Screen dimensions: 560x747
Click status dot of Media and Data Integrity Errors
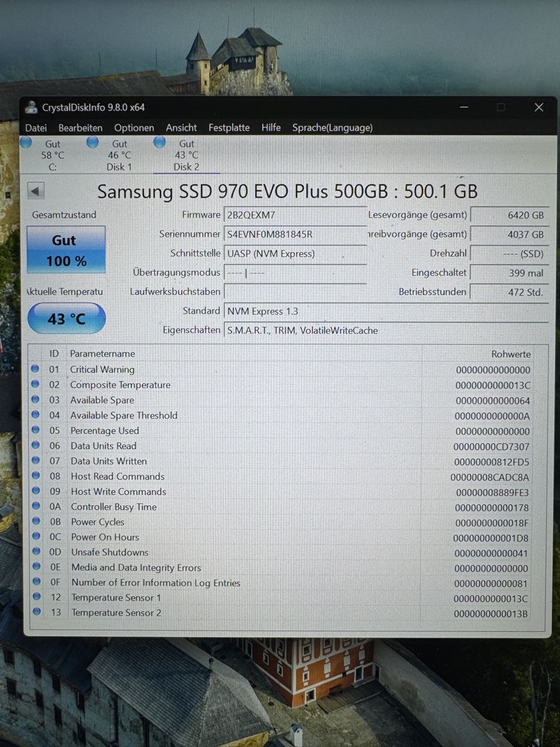(36, 566)
